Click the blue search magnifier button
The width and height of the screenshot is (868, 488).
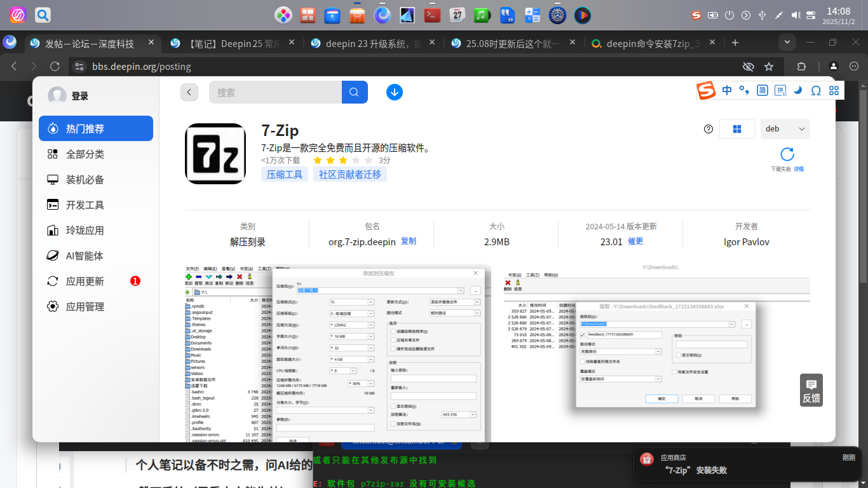(355, 92)
